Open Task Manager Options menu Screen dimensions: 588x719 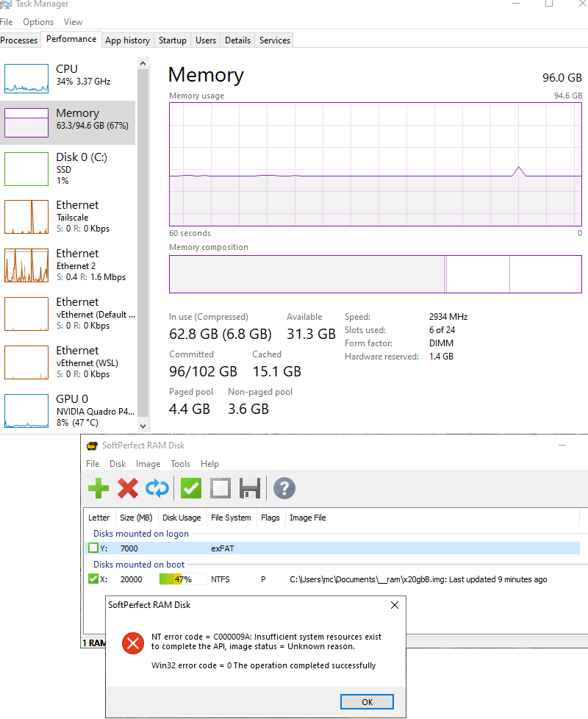[38, 22]
